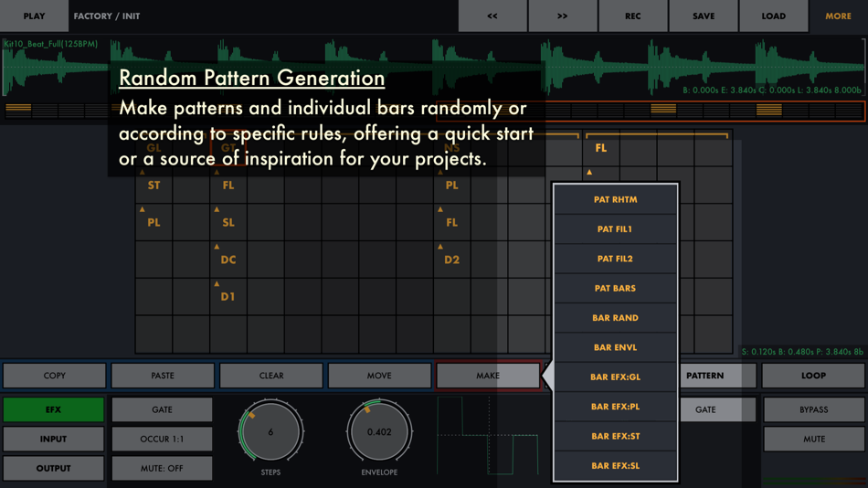The height and width of the screenshot is (488, 868).
Task: Pick BAR EFX:SL menu entry
Action: click(616, 466)
